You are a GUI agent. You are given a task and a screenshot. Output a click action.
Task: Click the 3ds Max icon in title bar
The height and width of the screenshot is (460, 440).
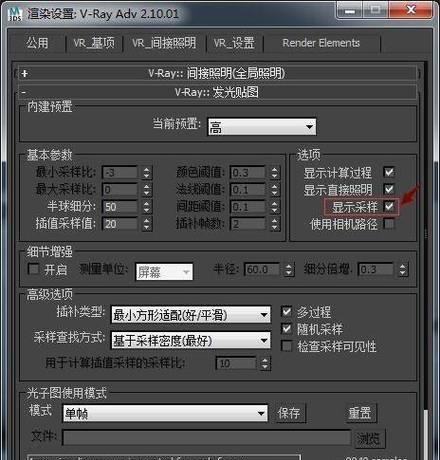(15, 14)
